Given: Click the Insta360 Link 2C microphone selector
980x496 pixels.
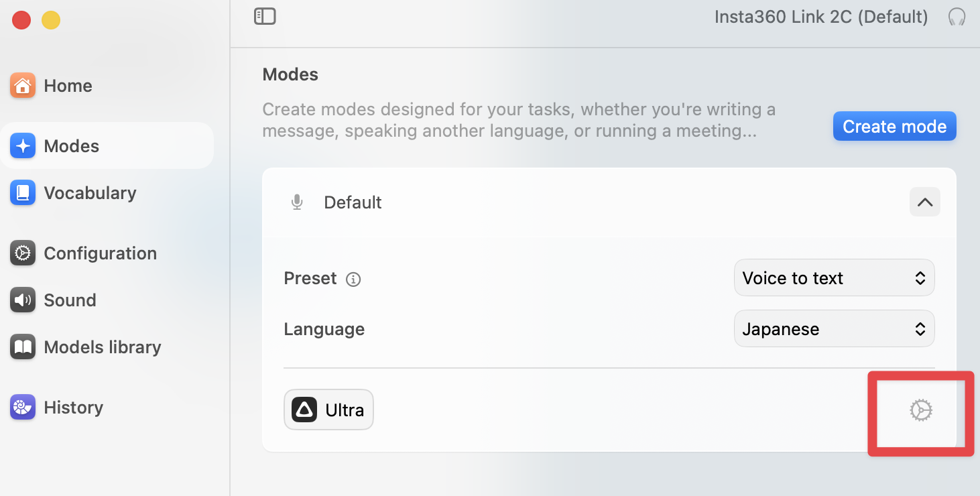Looking at the screenshot, I should coord(820,17).
